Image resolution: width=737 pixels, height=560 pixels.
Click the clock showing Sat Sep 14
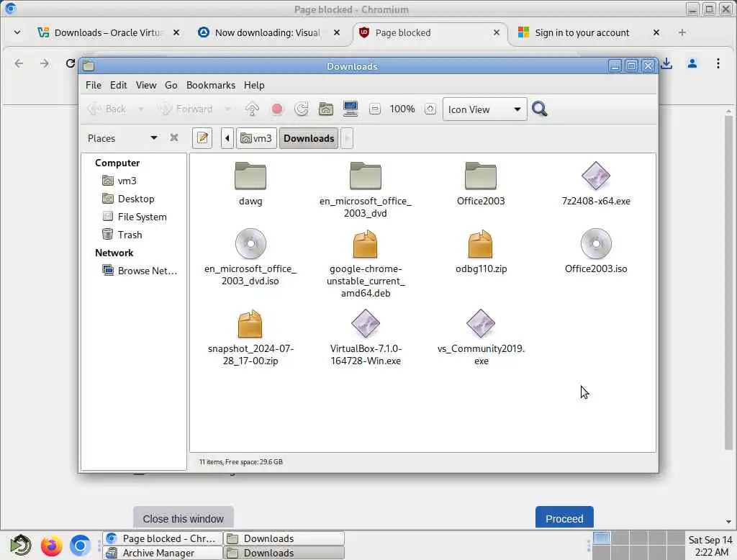coord(710,546)
